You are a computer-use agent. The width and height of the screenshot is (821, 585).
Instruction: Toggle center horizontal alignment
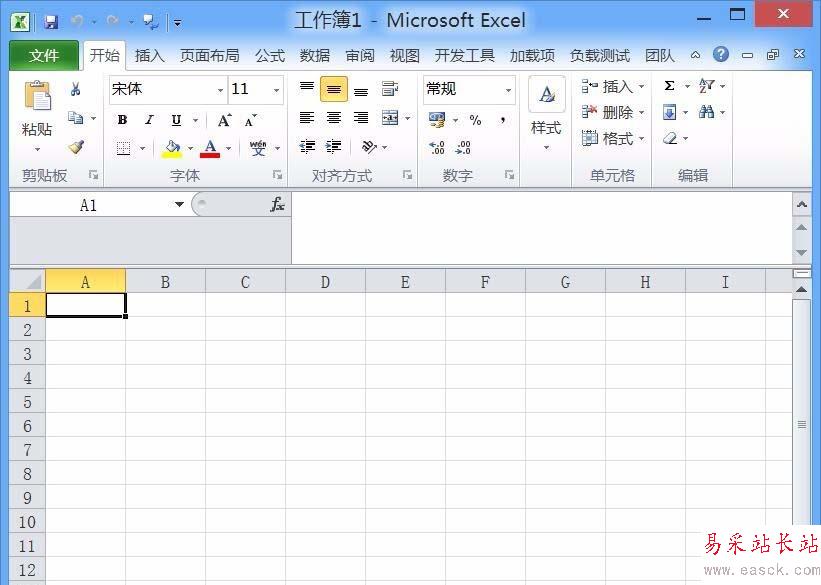pyautogui.click(x=334, y=118)
